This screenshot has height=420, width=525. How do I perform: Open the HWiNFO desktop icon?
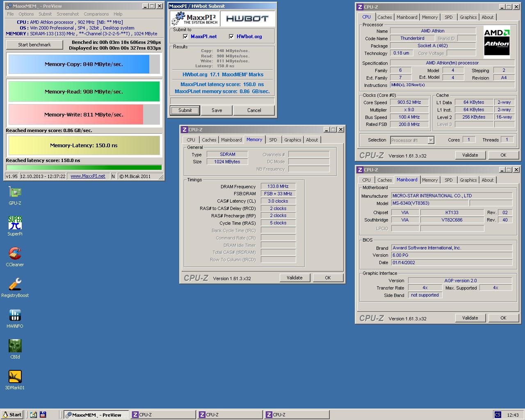tap(15, 315)
